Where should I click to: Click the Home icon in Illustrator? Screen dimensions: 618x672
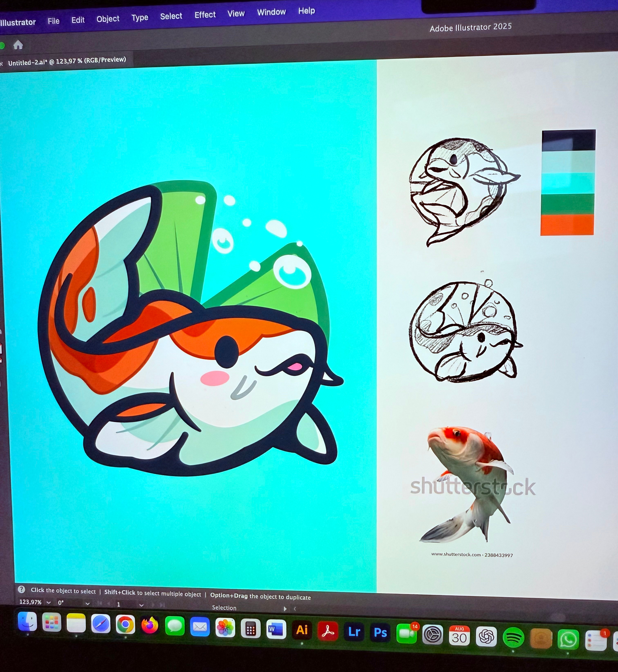[x=18, y=45]
